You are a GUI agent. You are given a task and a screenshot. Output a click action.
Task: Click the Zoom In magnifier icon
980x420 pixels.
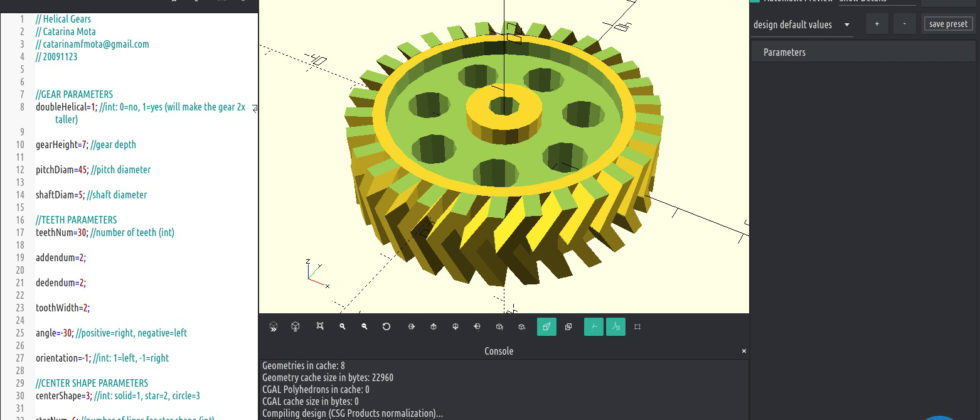point(342,326)
